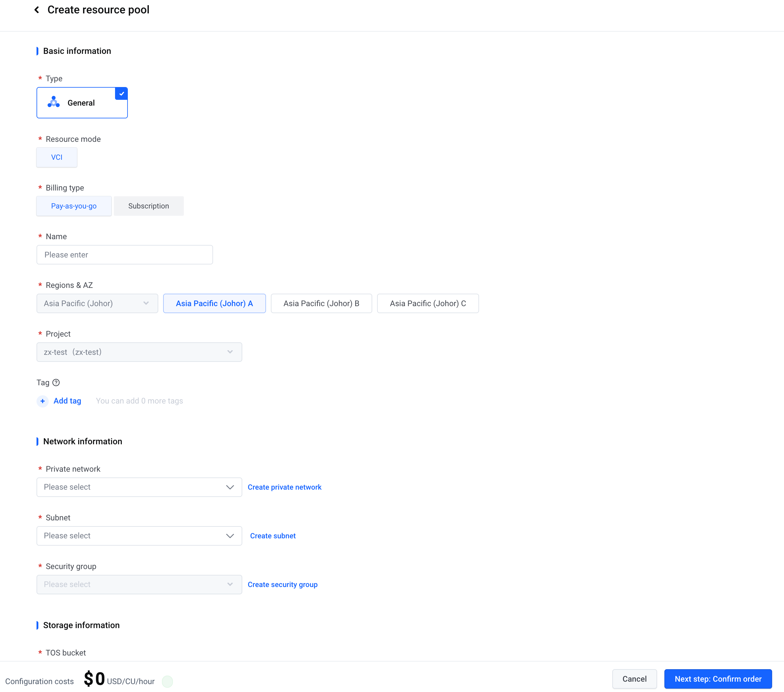Click the General type cluster icon
The height and width of the screenshot is (692, 784).
click(54, 102)
